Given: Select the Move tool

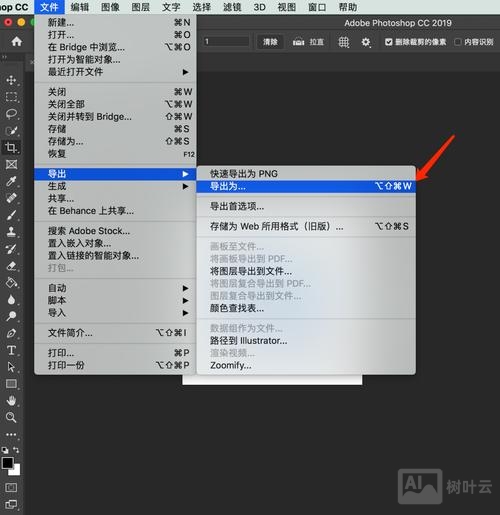Looking at the screenshot, I should click(x=11, y=80).
